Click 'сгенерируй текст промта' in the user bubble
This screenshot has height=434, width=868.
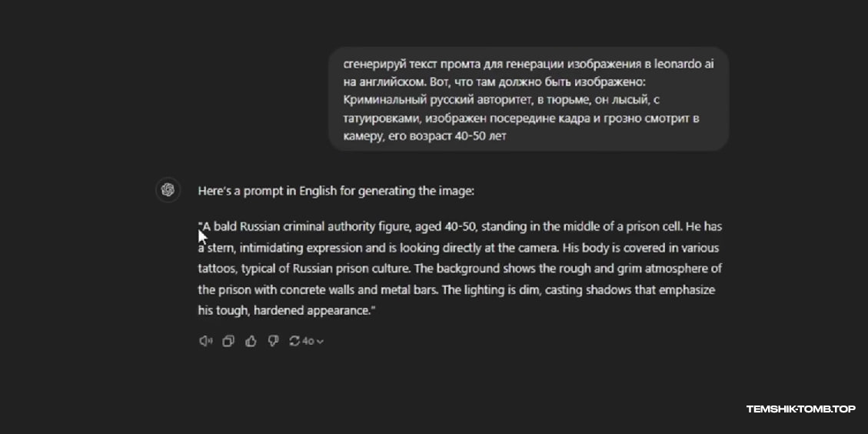(x=404, y=65)
